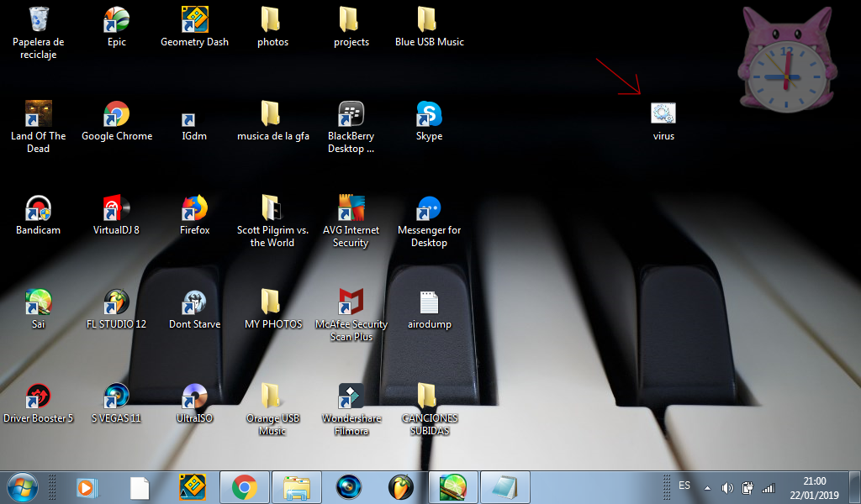Open the blank document taskbar item
The height and width of the screenshot is (504, 861).
[x=140, y=487]
